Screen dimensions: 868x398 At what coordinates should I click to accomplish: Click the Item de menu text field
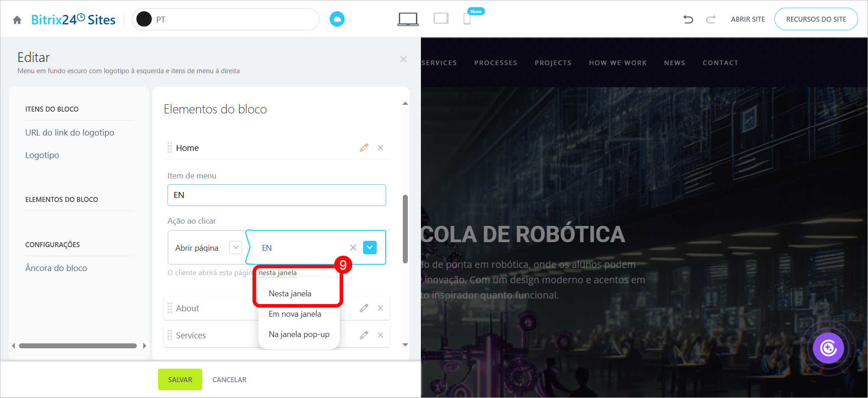277,195
